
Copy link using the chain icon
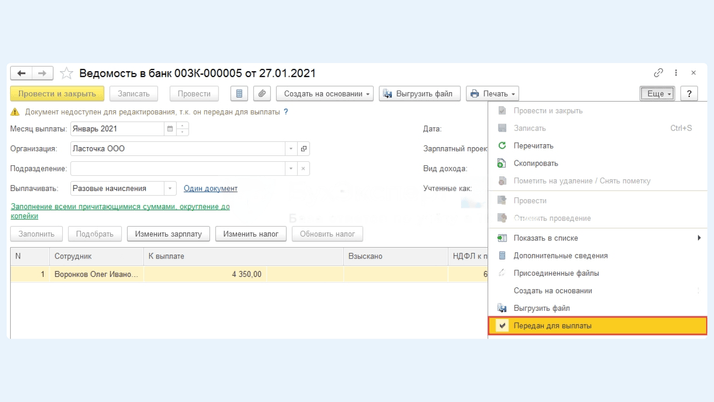pyautogui.click(x=658, y=73)
